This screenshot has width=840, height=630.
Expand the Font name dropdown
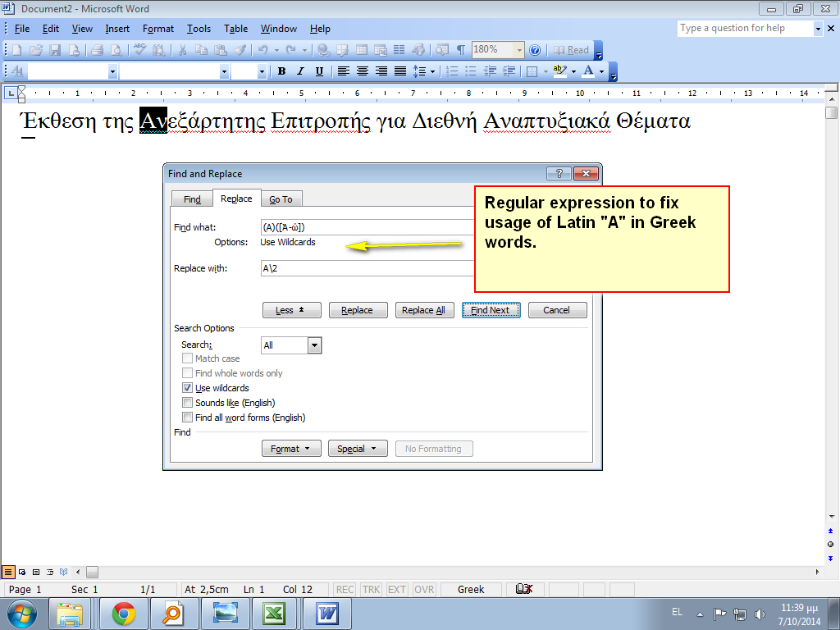(x=224, y=71)
